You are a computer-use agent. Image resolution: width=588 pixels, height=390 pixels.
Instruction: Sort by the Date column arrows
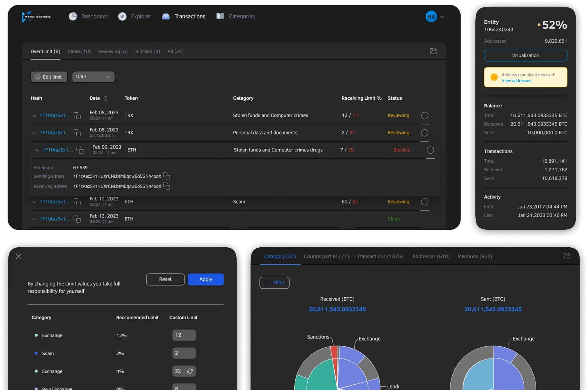[105, 98]
